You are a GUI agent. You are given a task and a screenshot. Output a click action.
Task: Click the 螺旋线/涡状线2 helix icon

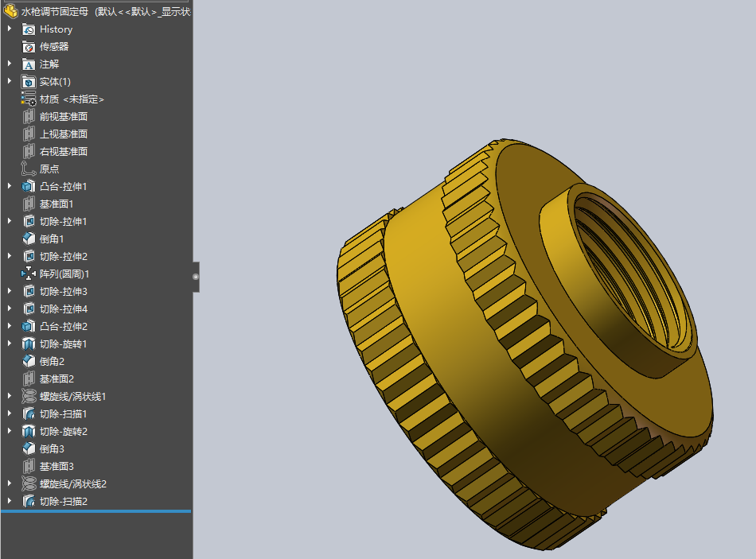coord(29,483)
